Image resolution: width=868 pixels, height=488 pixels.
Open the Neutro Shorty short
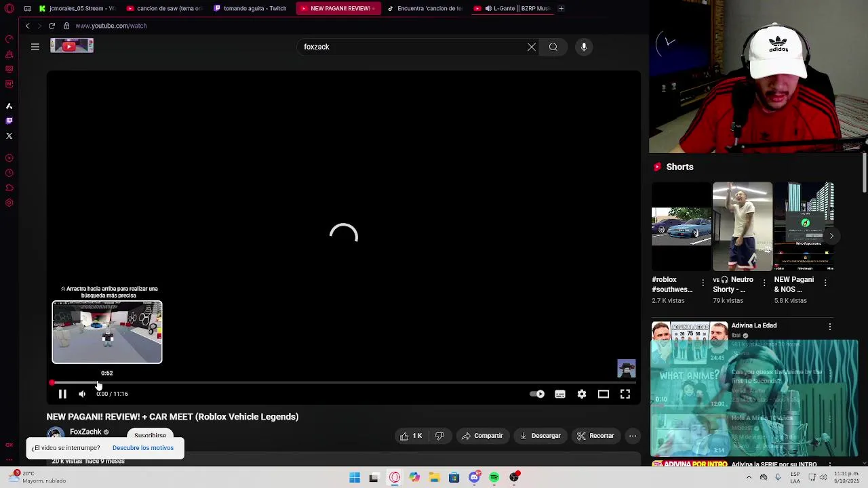click(x=743, y=226)
